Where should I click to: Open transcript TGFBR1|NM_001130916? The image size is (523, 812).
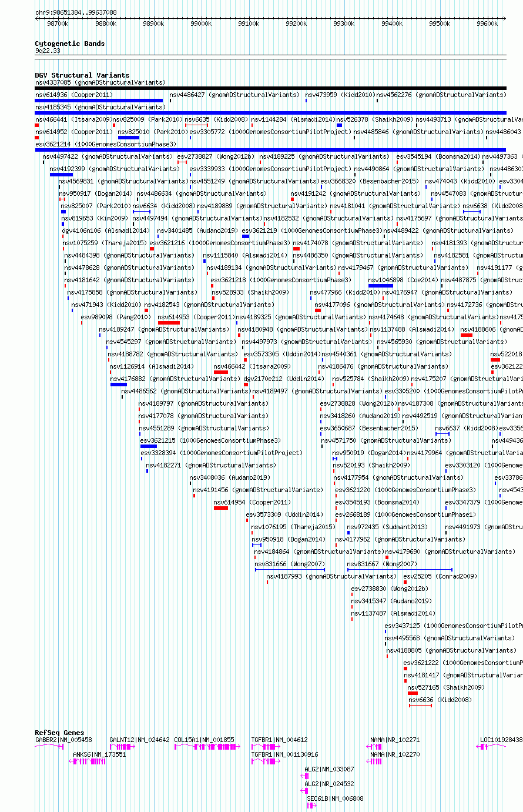[284, 754]
